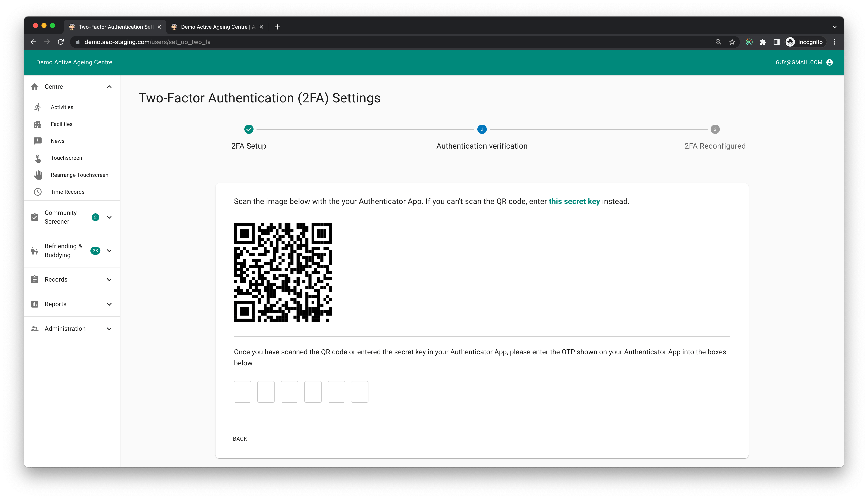Click the zoom magnifier in address bar
The image size is (868, 499).
pos(718,42)
